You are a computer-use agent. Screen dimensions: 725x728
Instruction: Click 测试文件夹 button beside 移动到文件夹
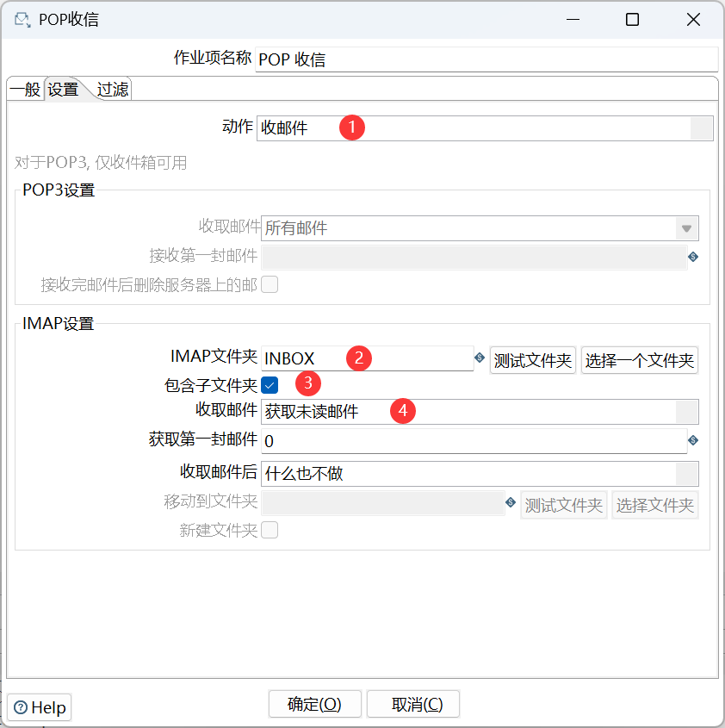click(564, 505)
